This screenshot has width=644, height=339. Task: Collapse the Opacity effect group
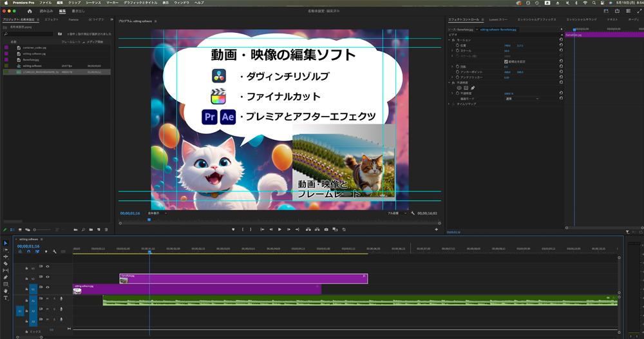pyautogui.click(x=449, y=82)
